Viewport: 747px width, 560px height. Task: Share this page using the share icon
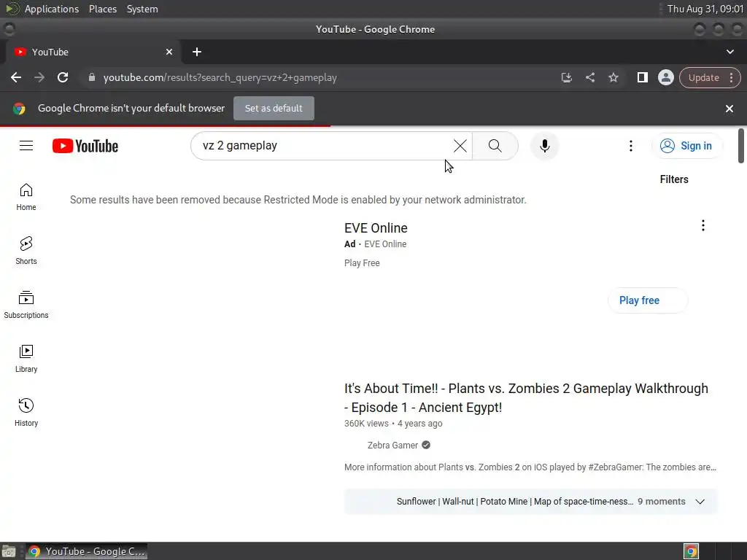(x=589, y=77)
